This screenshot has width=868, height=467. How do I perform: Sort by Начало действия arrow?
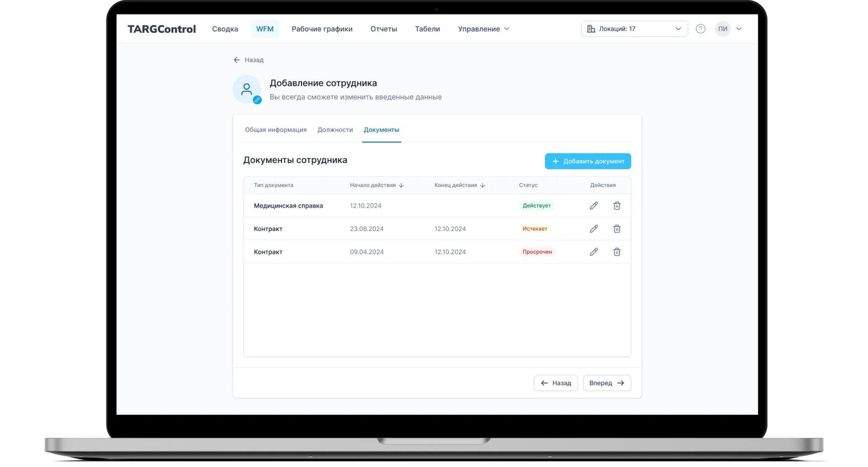point(401,185)
